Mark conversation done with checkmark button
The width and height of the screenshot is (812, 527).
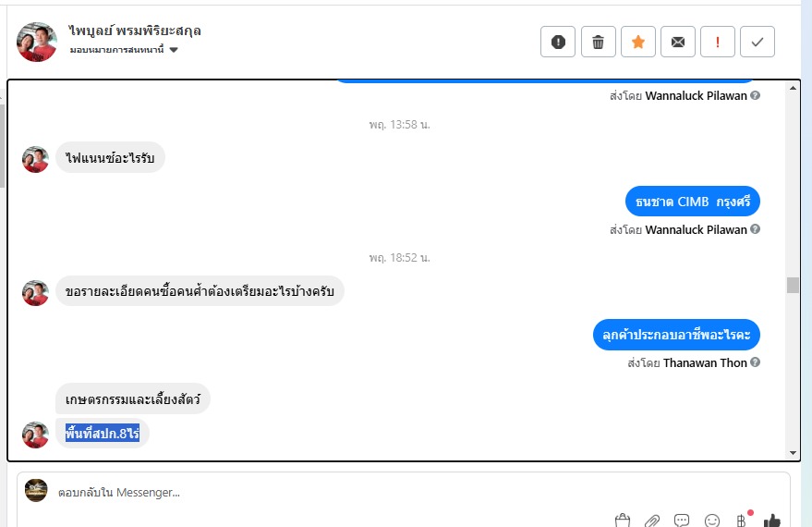tap(757, 42)
